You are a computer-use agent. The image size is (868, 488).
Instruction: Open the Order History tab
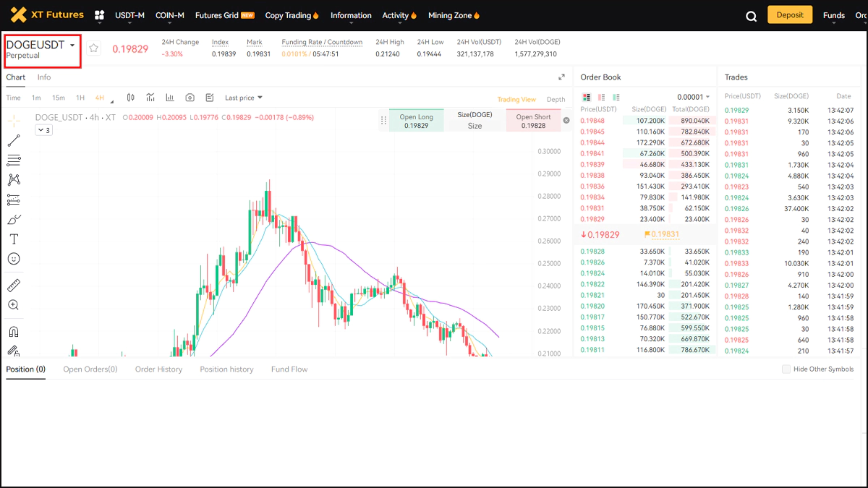pos(158,369)
